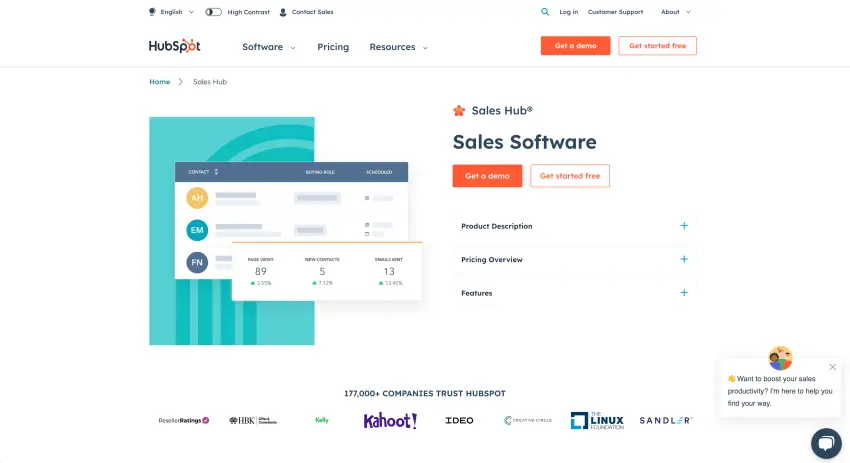The height and width of the screenshot is (463, 850).
Task: Open Customer Support link
Action: tap(615, 12)
